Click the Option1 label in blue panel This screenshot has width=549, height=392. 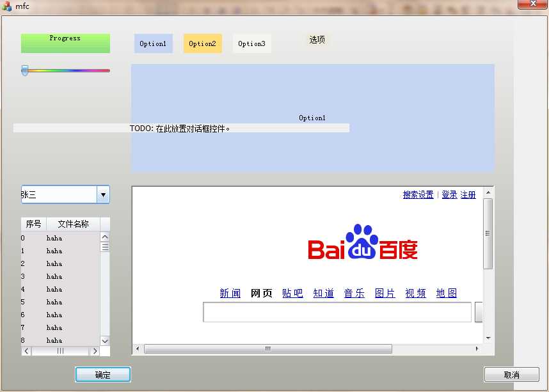pos(312,118)
